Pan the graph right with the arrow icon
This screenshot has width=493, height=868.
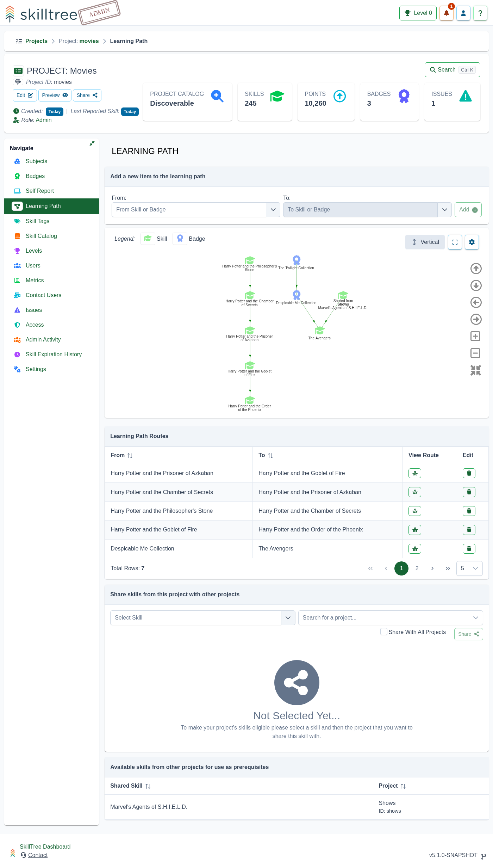pos(476,319)
